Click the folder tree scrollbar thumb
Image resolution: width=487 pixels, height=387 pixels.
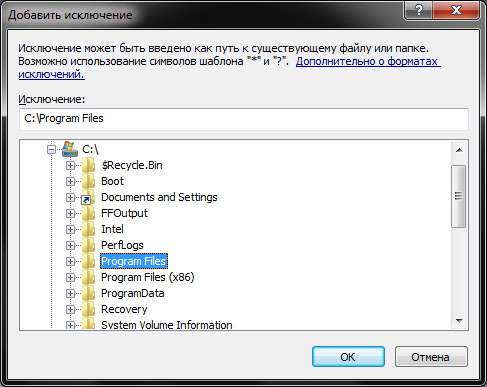459,196
